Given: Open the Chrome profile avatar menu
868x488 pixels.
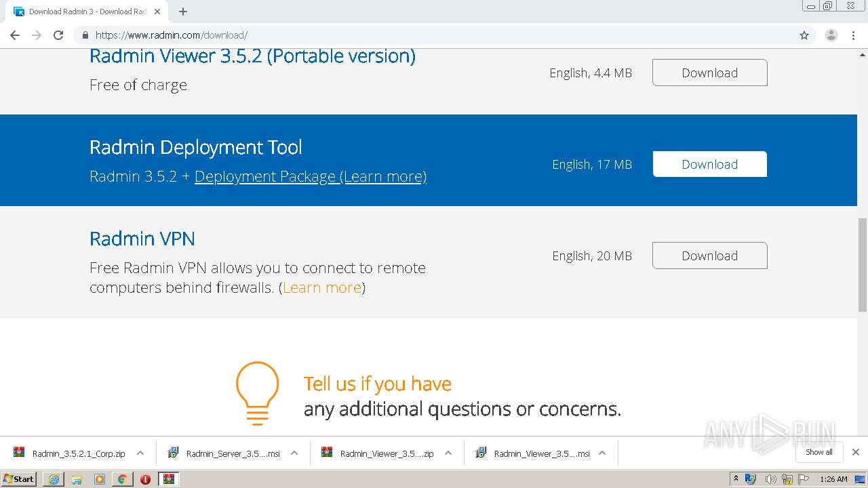Looking at the screenshot, I should [831, 35].
